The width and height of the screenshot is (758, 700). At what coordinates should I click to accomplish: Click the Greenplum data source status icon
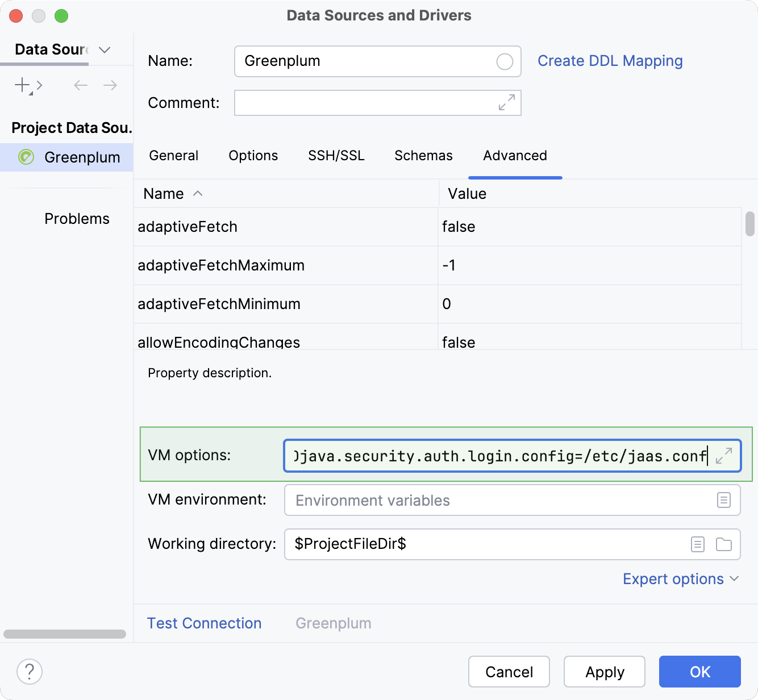[26, 157]
